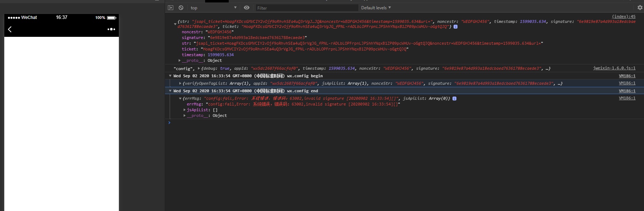Click the 16:37 clock in the simulator
The image size is (644, 211).
[62, 17]
